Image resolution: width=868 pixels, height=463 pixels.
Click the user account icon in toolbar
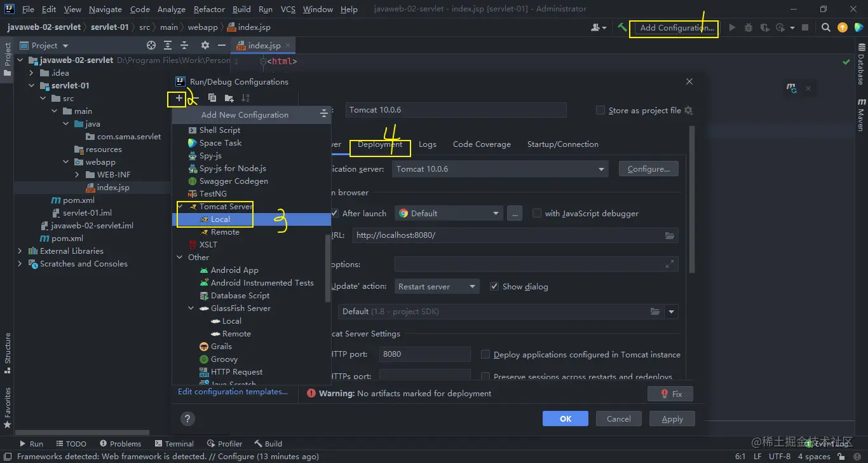(598, 27)
